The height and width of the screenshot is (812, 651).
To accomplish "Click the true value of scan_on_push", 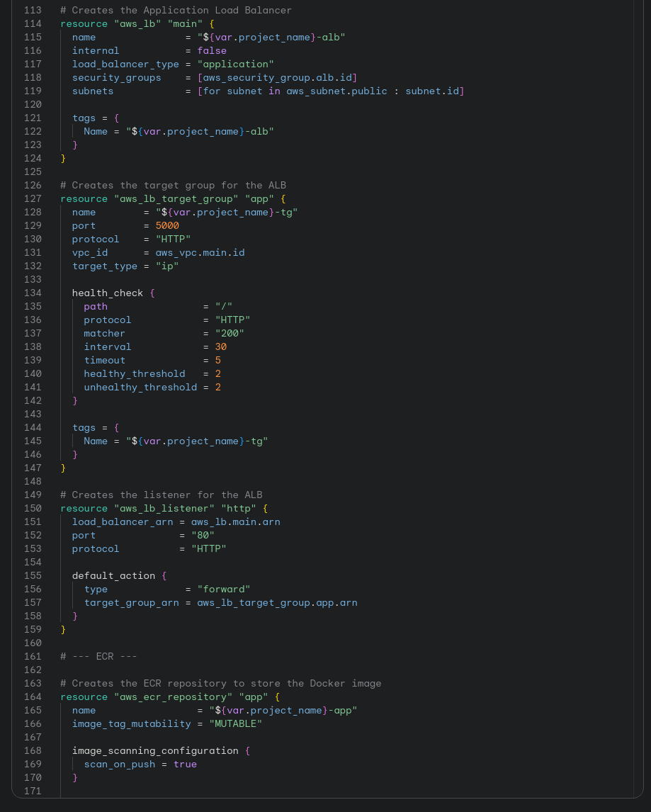I will pos(185,764).
